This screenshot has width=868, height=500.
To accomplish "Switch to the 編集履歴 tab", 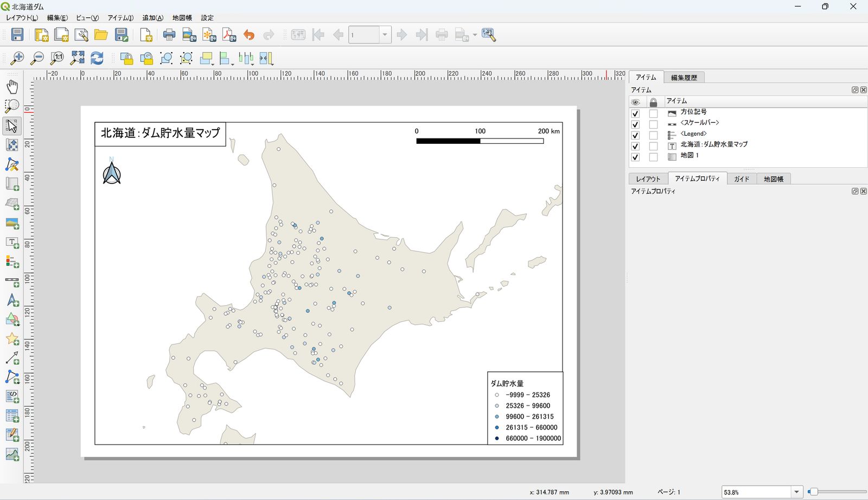I will (x=684, y=78).
